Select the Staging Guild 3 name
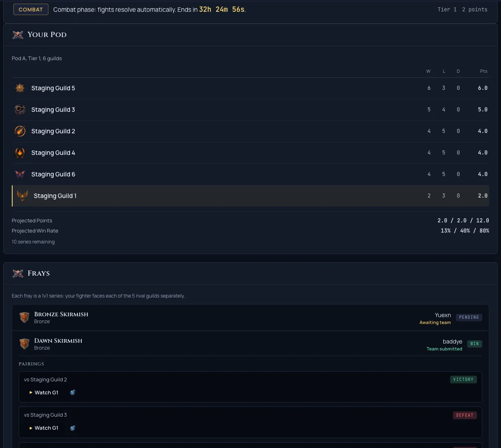This screenshot has height=448, width=501. (53, 109)
